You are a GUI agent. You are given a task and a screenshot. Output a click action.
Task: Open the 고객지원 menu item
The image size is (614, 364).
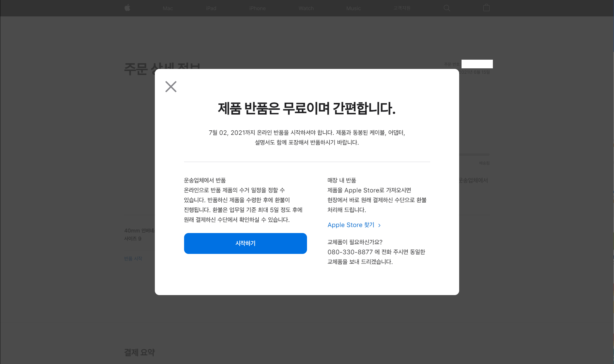[x=402, y=8]
